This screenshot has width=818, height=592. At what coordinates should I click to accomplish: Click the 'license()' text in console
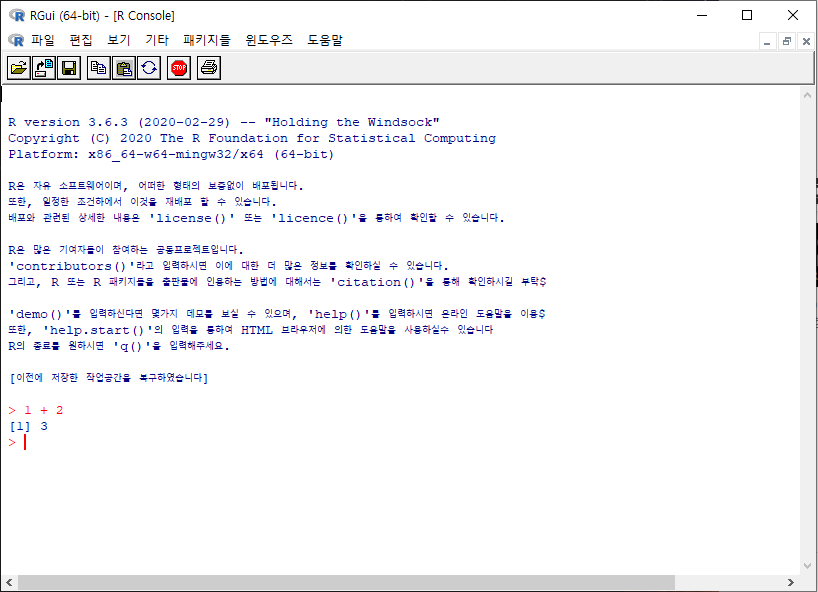tap(192, 218)
